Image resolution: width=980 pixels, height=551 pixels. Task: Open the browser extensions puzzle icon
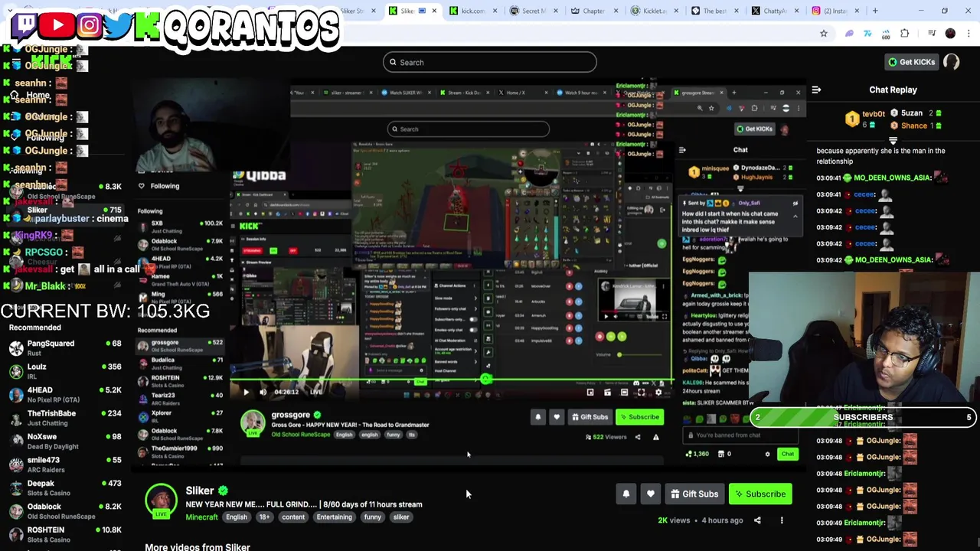904,34
